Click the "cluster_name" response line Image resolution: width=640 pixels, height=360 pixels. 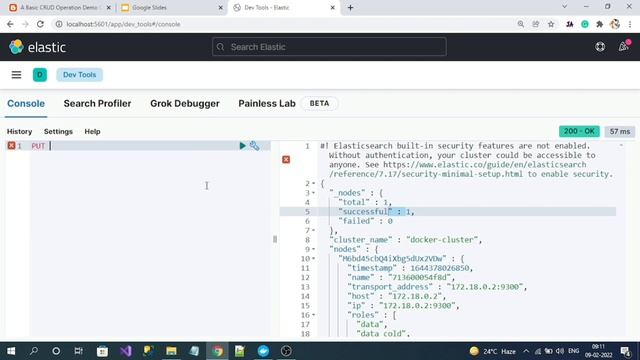click(405, 240)
